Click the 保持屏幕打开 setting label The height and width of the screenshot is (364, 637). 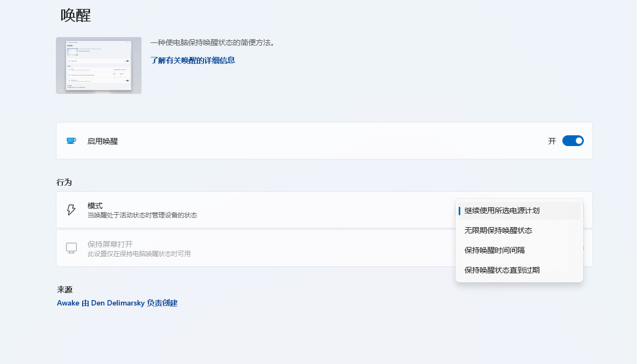click(110, 244)
